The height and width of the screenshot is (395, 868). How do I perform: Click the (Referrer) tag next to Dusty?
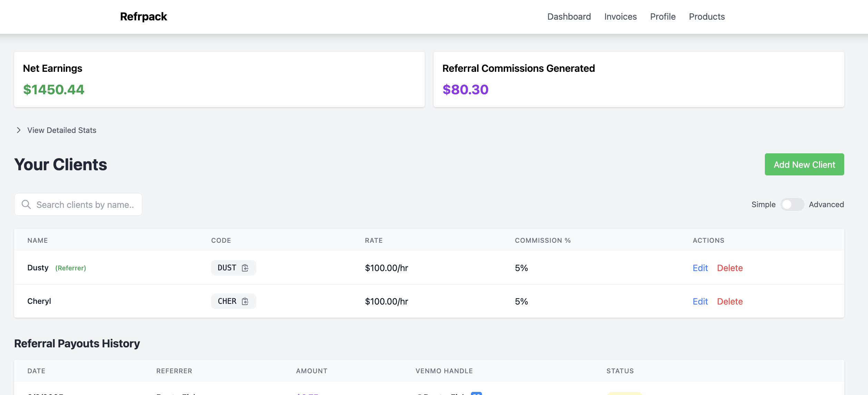(71, 268)
